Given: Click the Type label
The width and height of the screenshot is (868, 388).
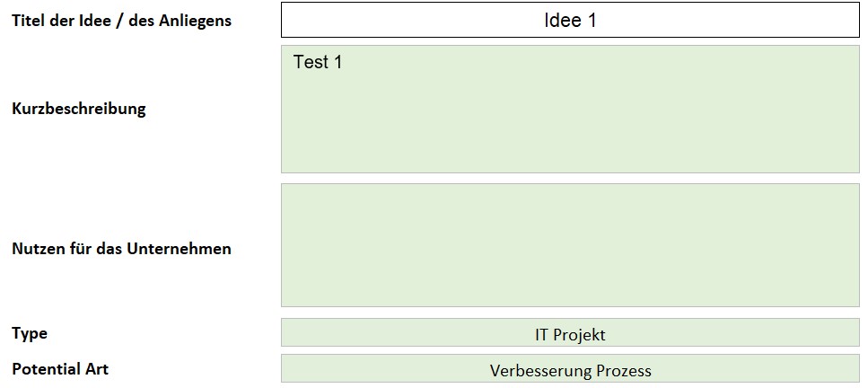Looking at the screenshot, I should (30, 334).
